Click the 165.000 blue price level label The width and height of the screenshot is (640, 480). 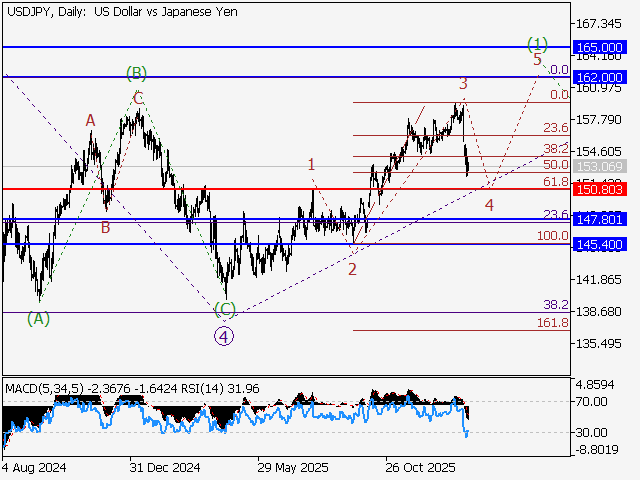pos(600,47)
